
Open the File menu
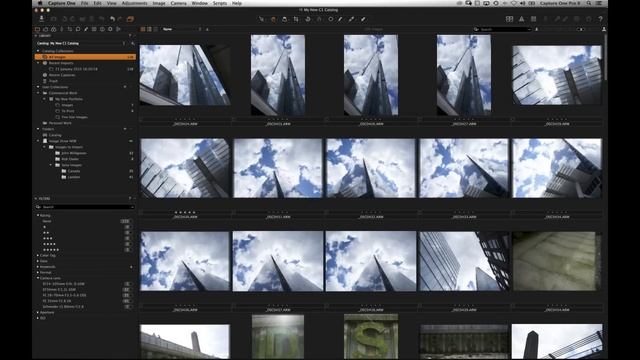pyautogui.click(x=84, y=3)
